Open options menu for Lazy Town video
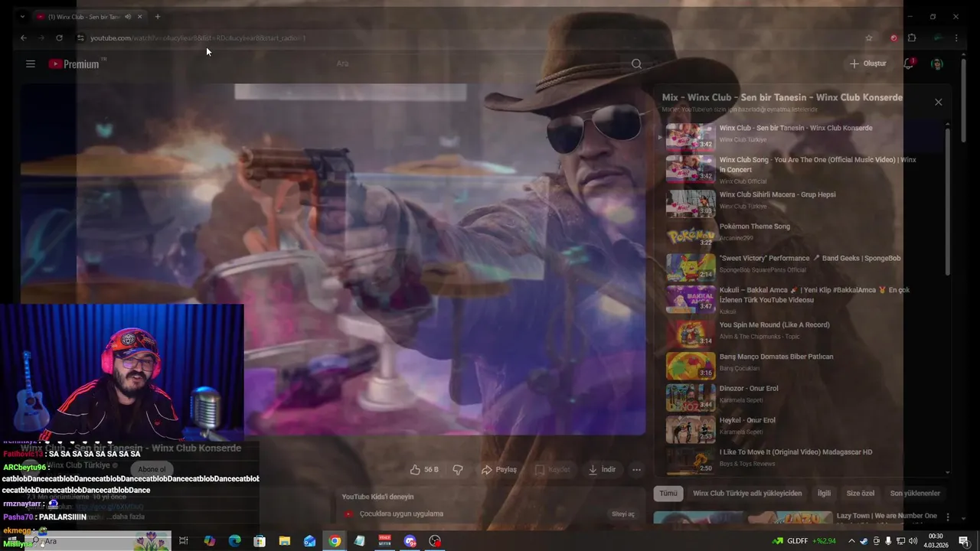 pos(948,517)
